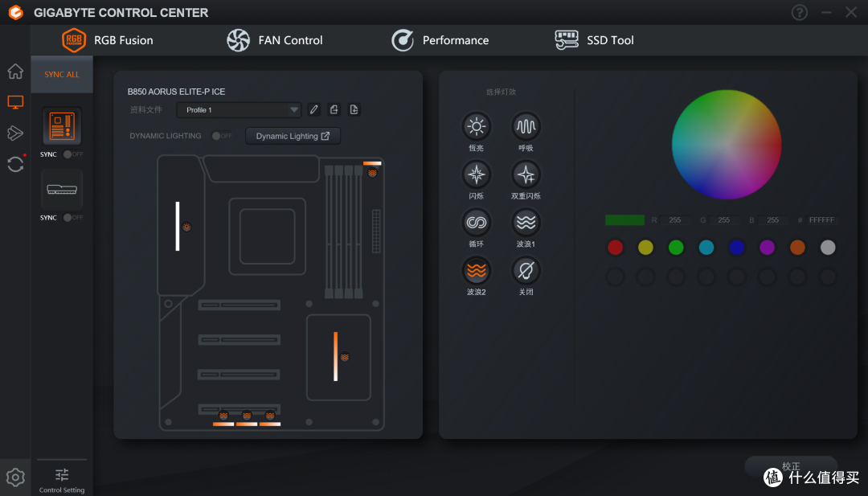868x496 pixels.
Task: Choose the red preset swatch
Action: tap(615, 248)
